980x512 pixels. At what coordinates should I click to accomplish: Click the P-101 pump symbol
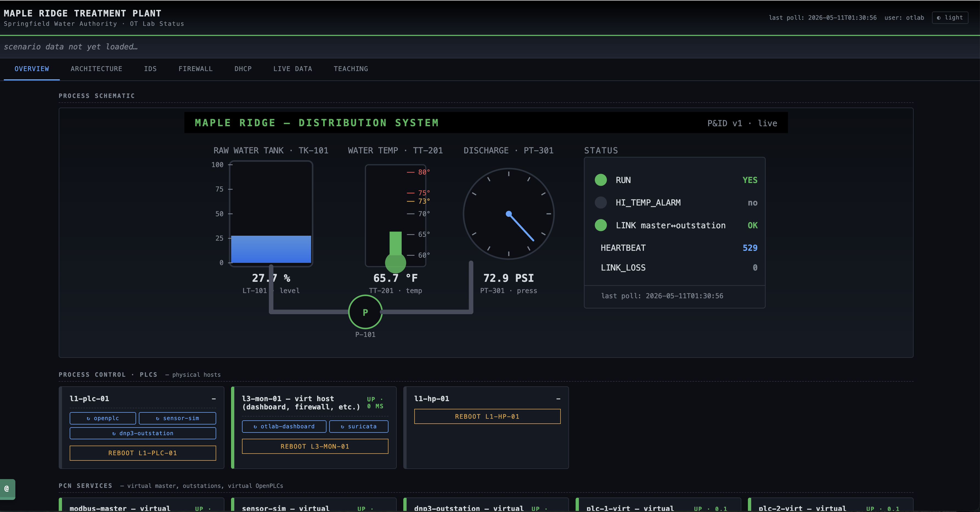[x=365, y=312]
